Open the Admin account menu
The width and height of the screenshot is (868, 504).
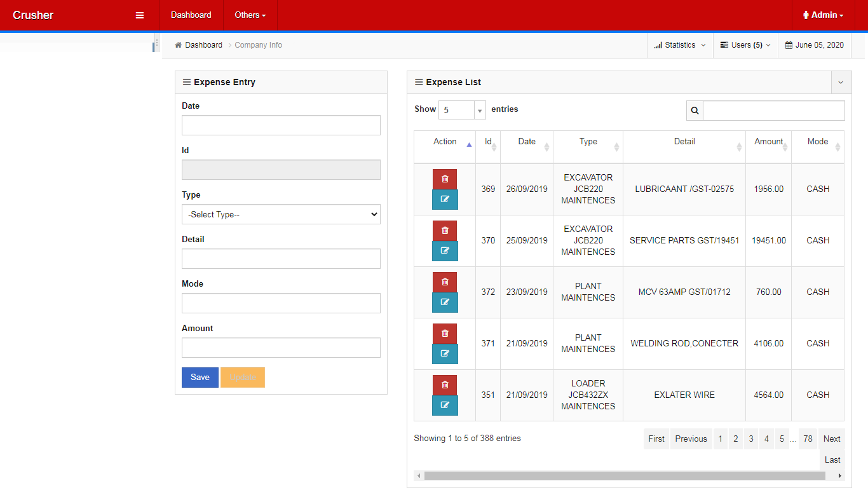click(824, 15)
